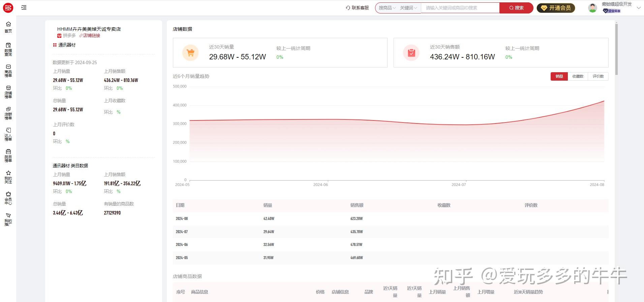This screenshot has width=644, height=302.
Task: Open the 搜商品 dropdown
Action: tap(387, 8)
